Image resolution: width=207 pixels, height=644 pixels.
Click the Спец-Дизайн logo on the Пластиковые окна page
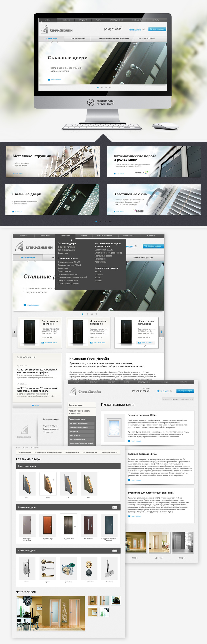[x=85, y=391]
